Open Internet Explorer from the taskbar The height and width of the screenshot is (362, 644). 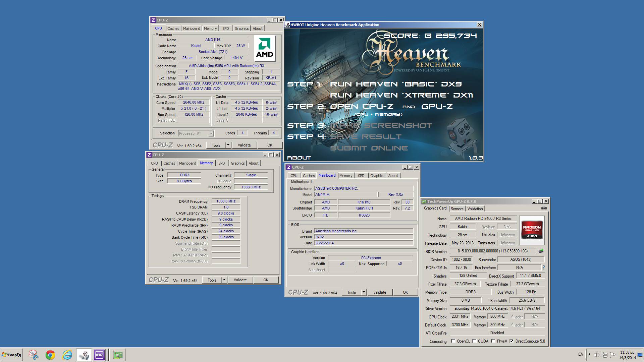point(67,355)
